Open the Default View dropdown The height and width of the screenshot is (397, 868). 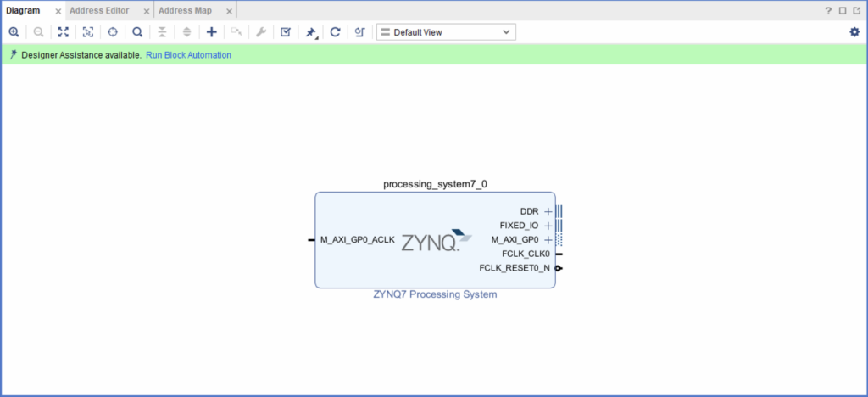click(446, 32)
